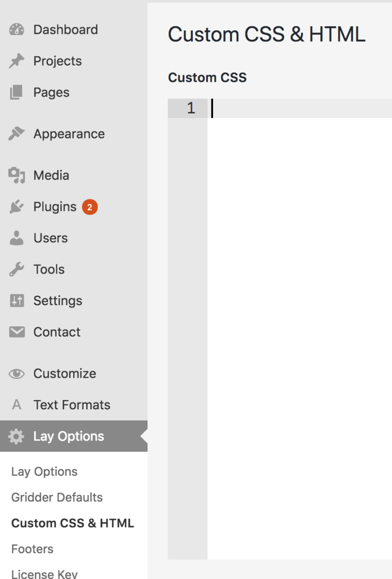Go to the Footers submenu page
Screen dimensions: 392x579
[x=32, y=549]
